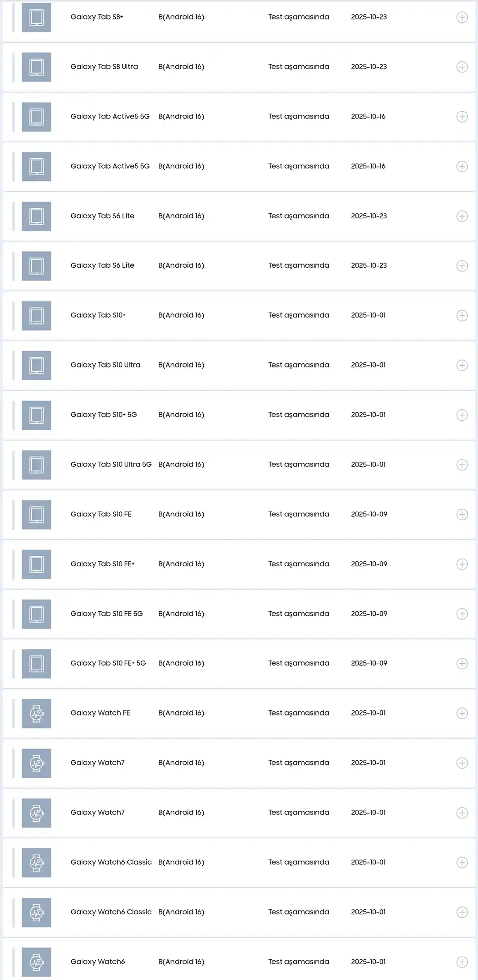This screenshot has width=478, height=980.
Task: Select the 2025-10-23 date of Galaxy Tab S8 Ultra
Action: coord(369,67)
